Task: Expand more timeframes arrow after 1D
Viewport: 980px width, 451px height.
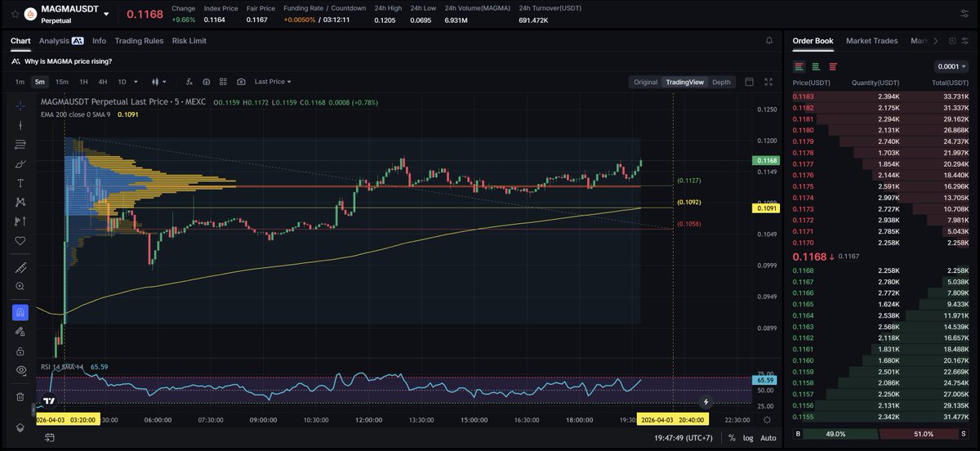Action: pos(135,82)
